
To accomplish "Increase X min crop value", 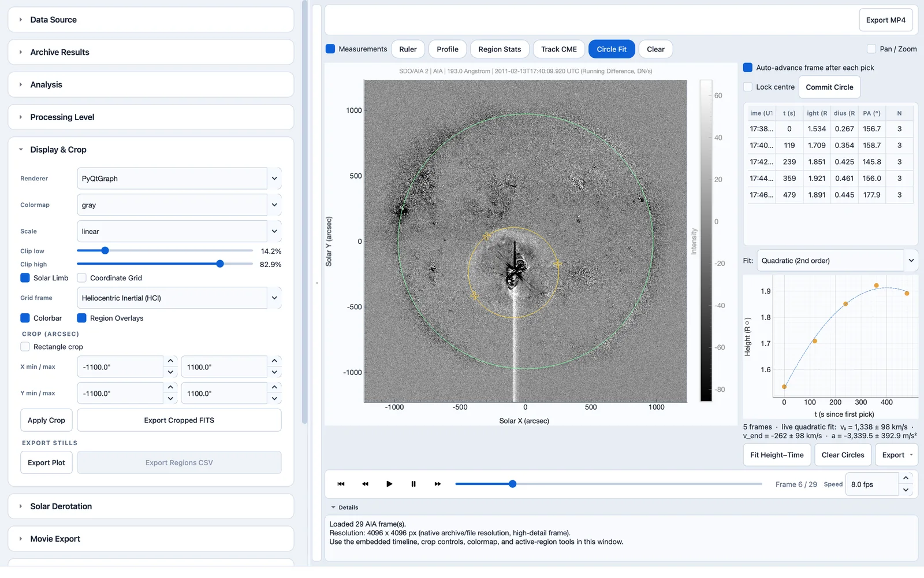I will pyautogui.click(x=170, y=361).
